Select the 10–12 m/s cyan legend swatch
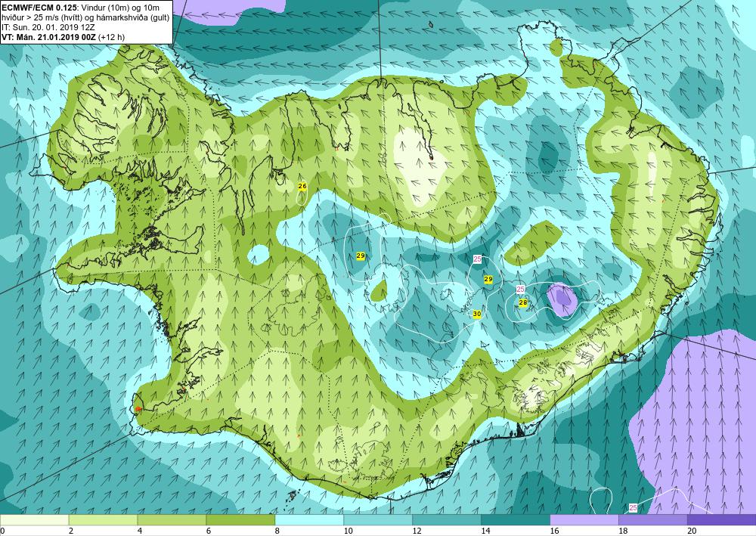Screen dimensions: 756x536 tap(378, 520)
